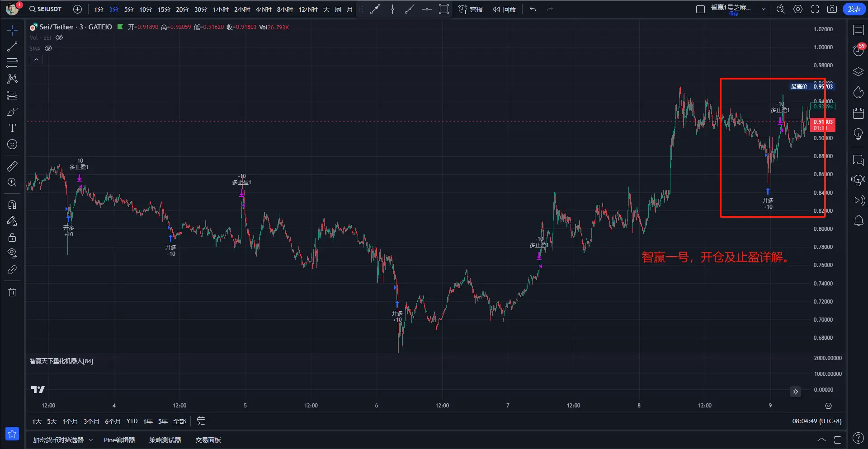Select the ruler measure tool

click(x=12, y=166)
